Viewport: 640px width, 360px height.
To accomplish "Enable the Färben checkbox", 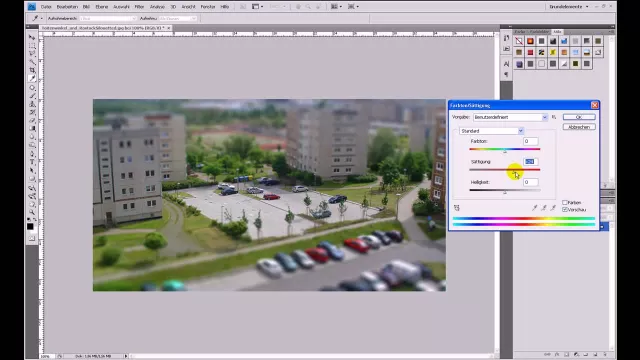I will (565, 202).
